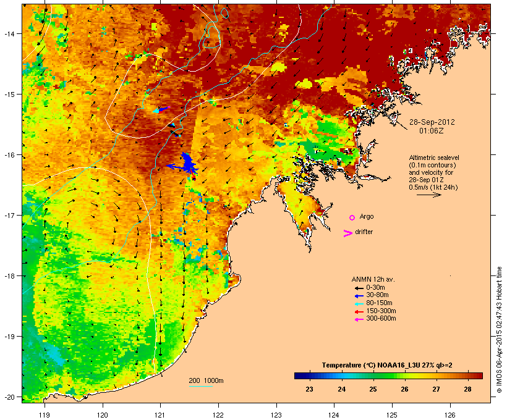The width and height of the screenshot is (507, 420).
Task: Click the latitude axis label -17
Action: pyautogui.click(x=9, y=216)
